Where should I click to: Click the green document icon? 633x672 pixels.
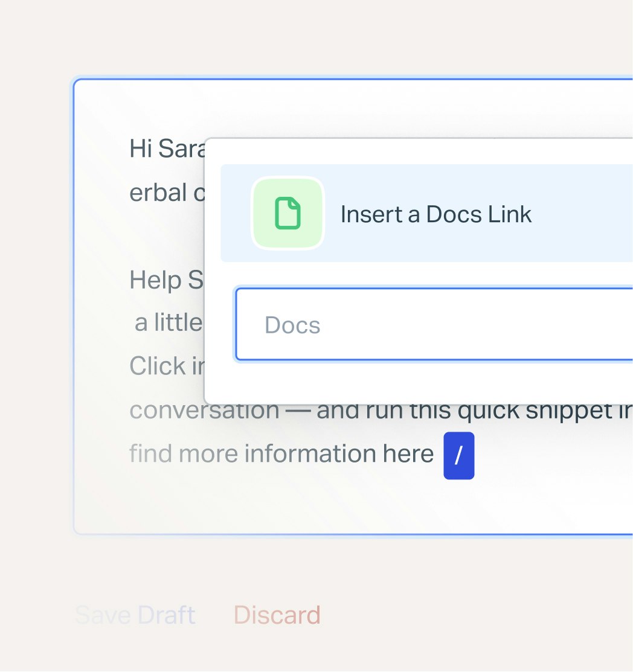click(288, 213)
